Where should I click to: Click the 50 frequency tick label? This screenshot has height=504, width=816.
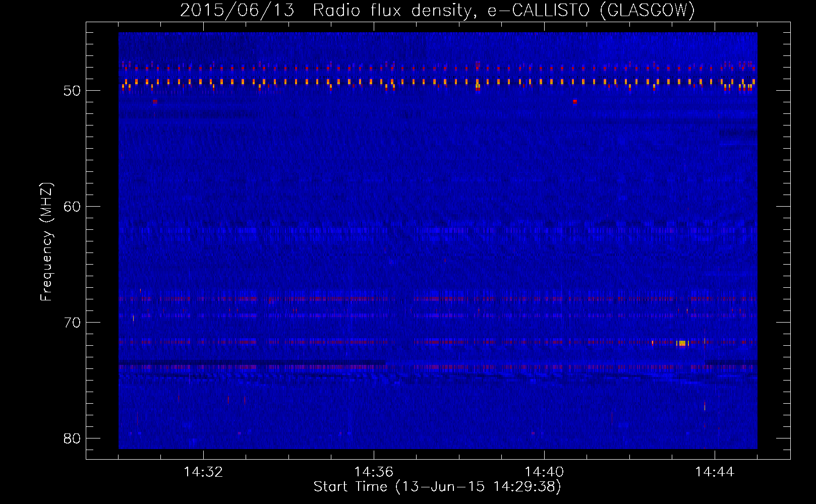[x=72, y=91]
